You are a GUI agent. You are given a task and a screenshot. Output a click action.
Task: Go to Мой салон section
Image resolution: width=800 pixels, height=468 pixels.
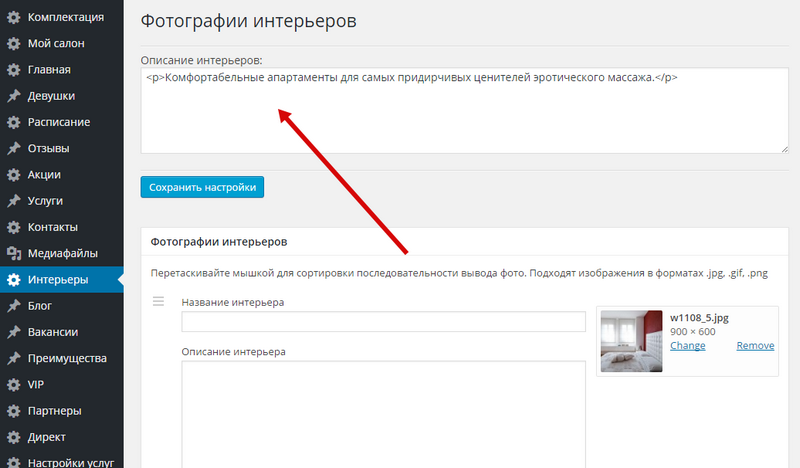point(62,43)
